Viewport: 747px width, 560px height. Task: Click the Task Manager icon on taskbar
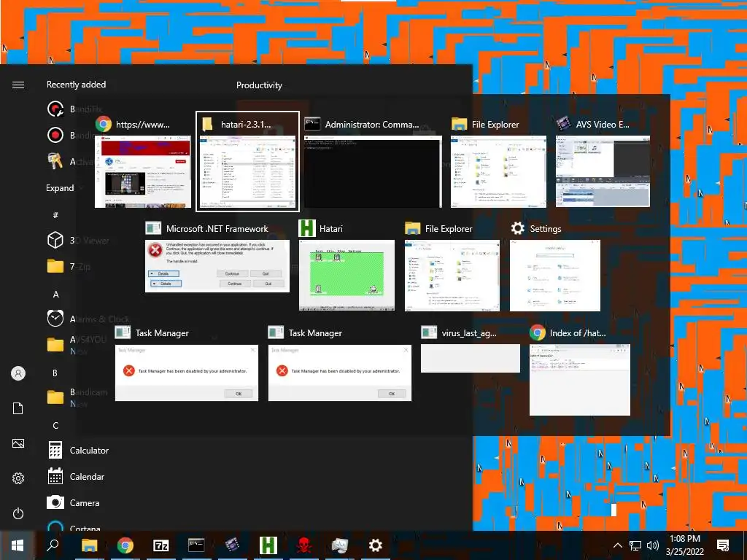tap(340, 545)
